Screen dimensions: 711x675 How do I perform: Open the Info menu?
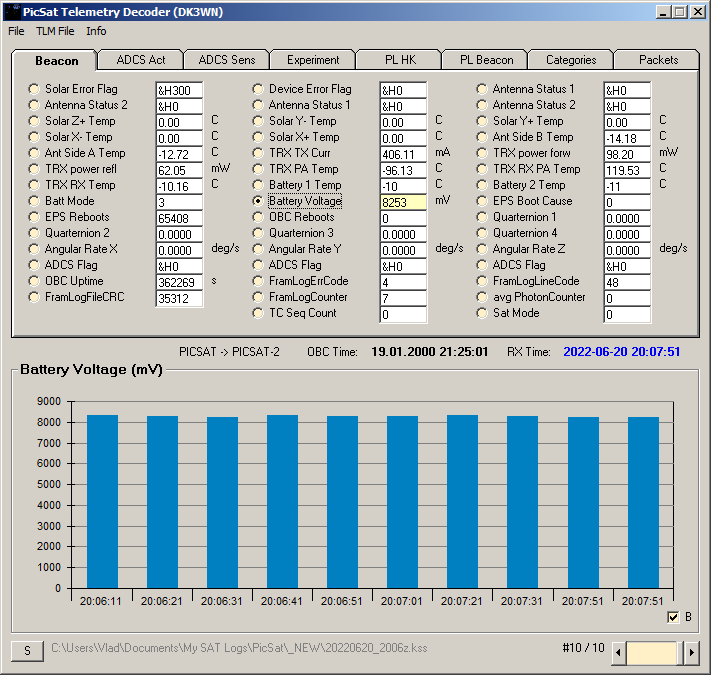[96, 31]
